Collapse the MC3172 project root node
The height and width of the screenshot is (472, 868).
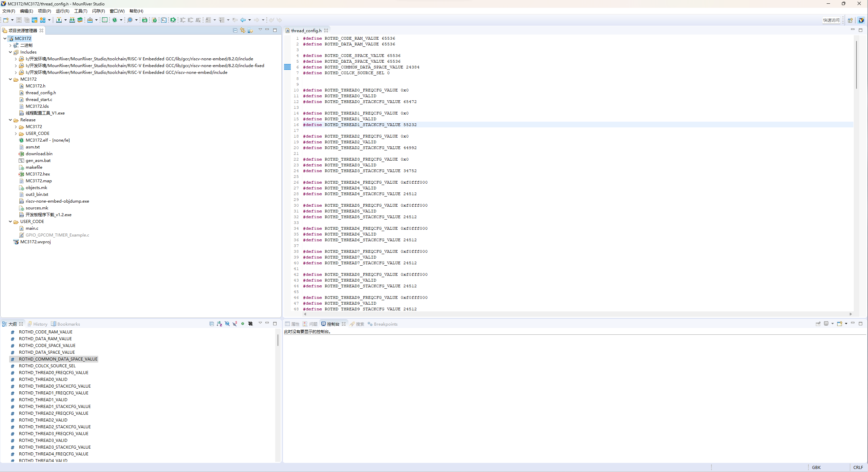click(x=5, y=38)
